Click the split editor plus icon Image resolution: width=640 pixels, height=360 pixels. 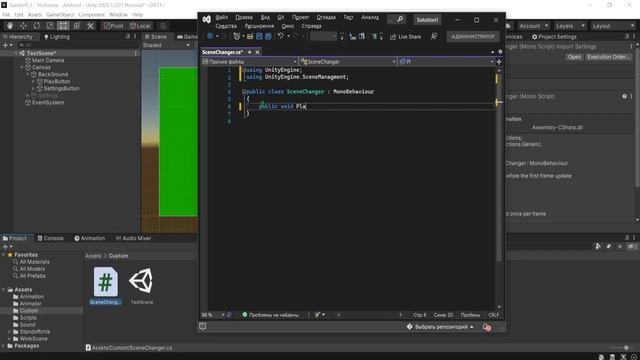tap(499, 62)
